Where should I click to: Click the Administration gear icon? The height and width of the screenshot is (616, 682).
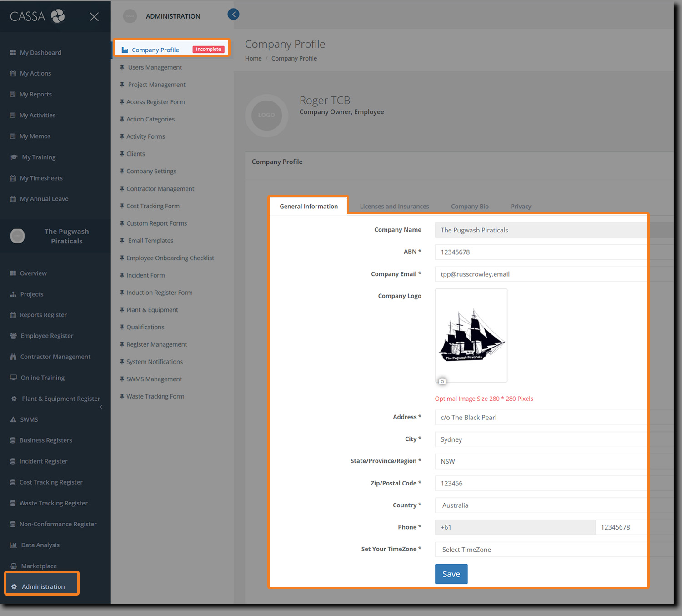(x=14, y=587)
